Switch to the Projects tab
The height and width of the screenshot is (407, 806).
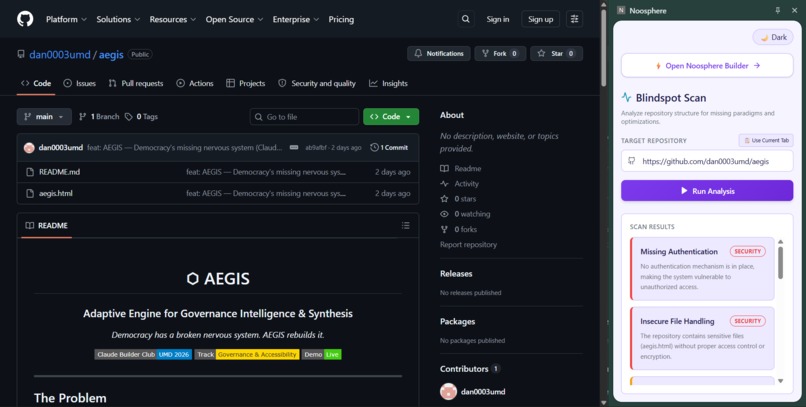point(246,83)
